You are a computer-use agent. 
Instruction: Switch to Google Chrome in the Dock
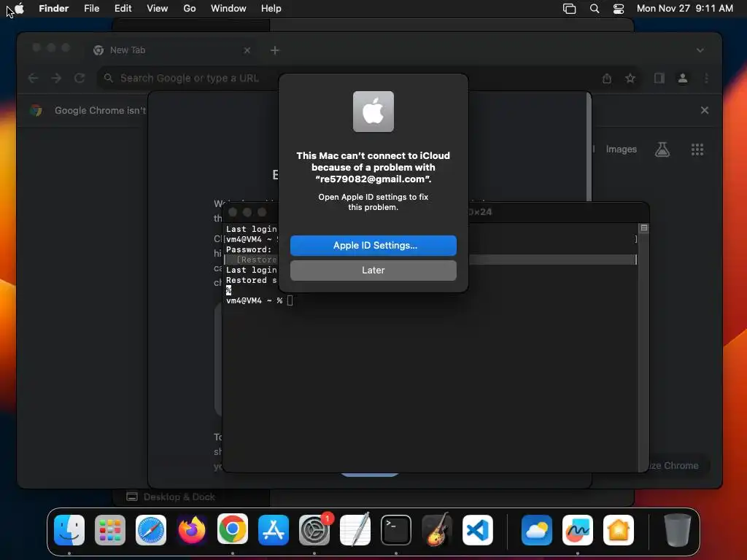(x=233, y=530)
